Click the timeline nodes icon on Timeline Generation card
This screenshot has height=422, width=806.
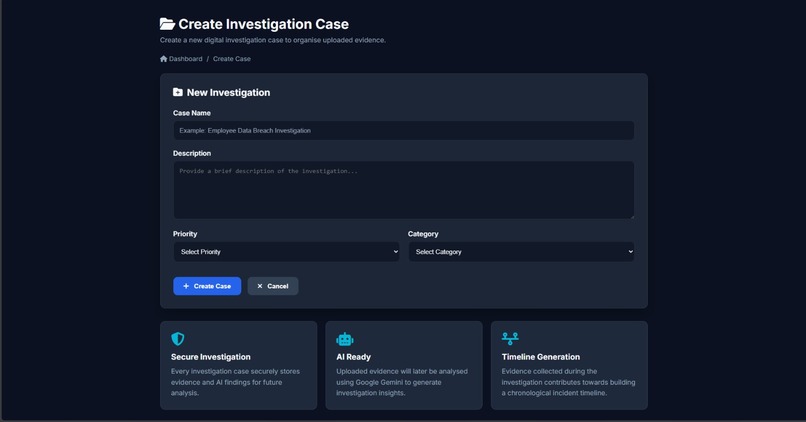pos(510,338)
